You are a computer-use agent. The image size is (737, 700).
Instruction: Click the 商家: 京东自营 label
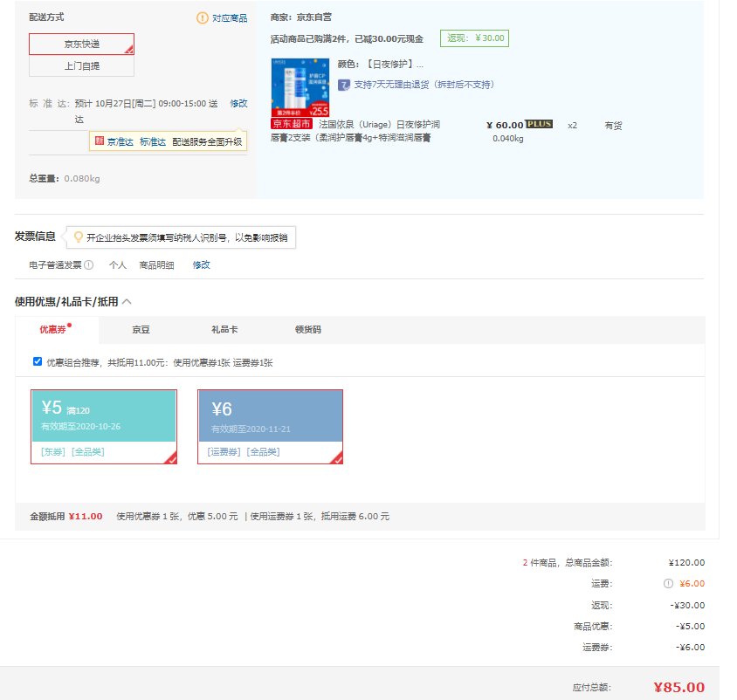point(300,17)
